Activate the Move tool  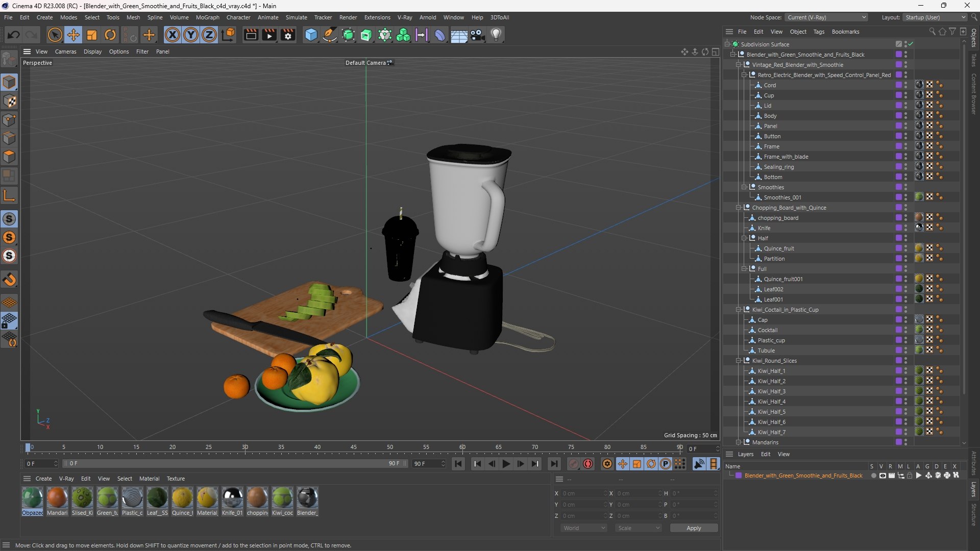pos(73,35)
